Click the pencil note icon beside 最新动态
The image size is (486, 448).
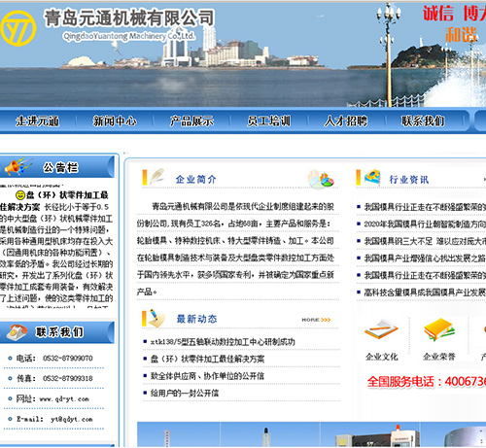[156, 318]
